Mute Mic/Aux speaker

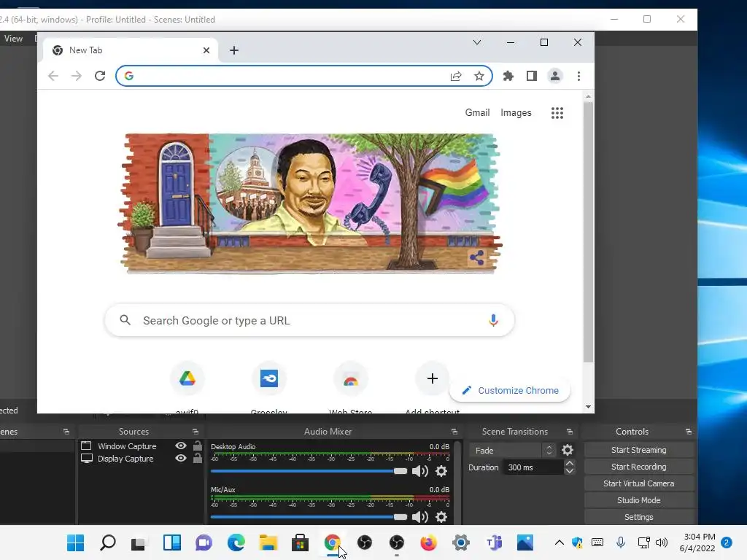419,517
